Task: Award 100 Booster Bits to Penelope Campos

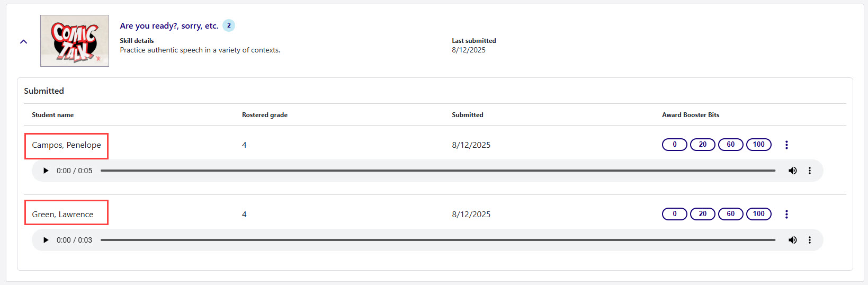Action: coord(758,145)
